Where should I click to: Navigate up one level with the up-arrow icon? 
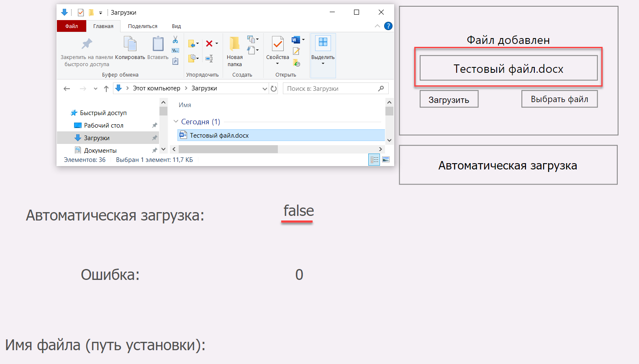(105, 88)
